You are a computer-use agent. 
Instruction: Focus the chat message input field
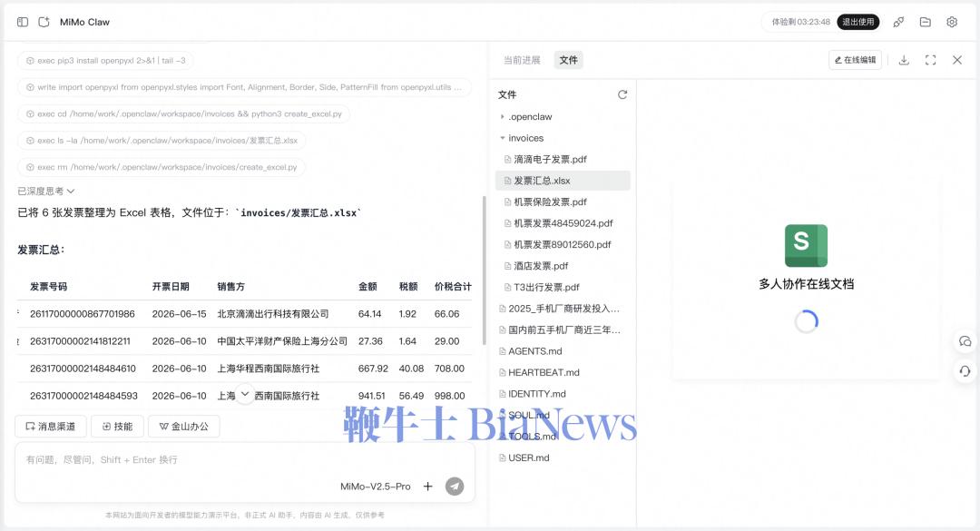[244, 459]
